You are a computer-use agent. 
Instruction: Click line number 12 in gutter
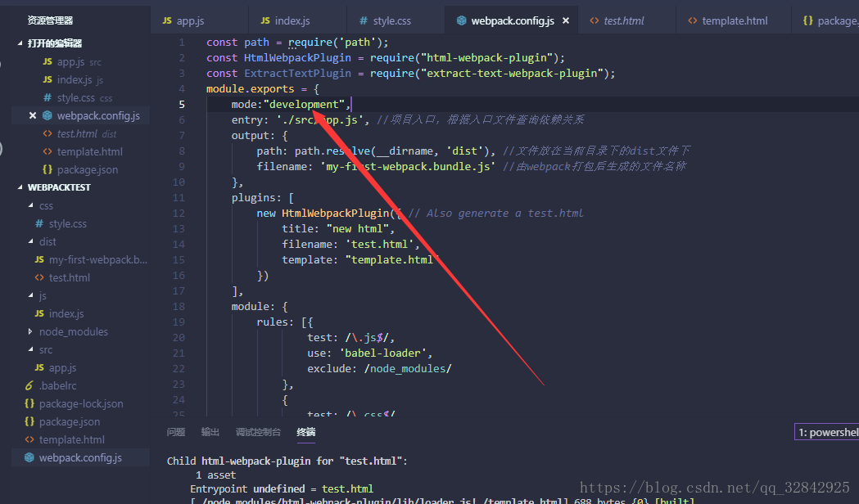179,214
